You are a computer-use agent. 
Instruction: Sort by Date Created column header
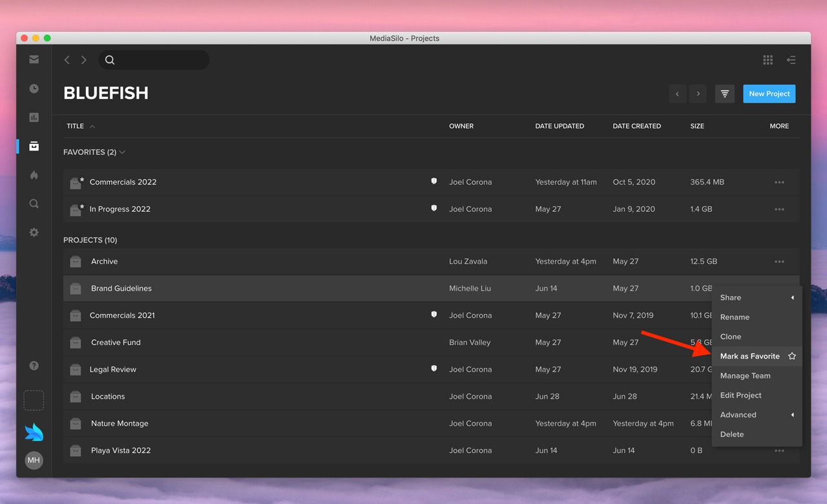click(x=636, y=126)
